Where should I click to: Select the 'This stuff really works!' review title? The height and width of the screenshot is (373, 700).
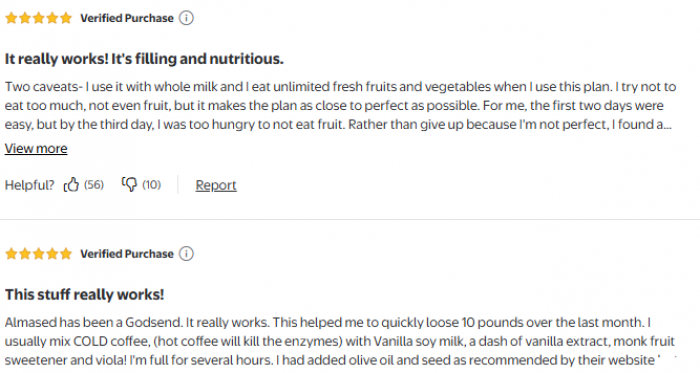coord(84,294)
